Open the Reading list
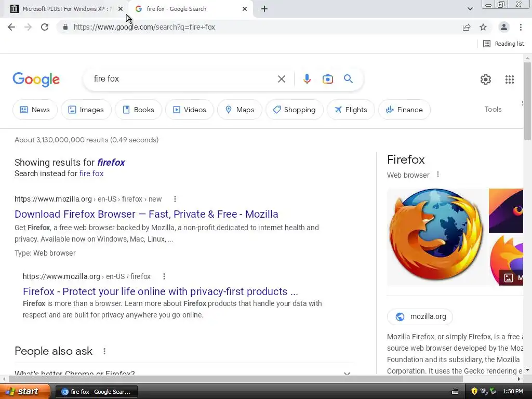The image size is (532, 399). pyautogui.click(x=503, y=44)
